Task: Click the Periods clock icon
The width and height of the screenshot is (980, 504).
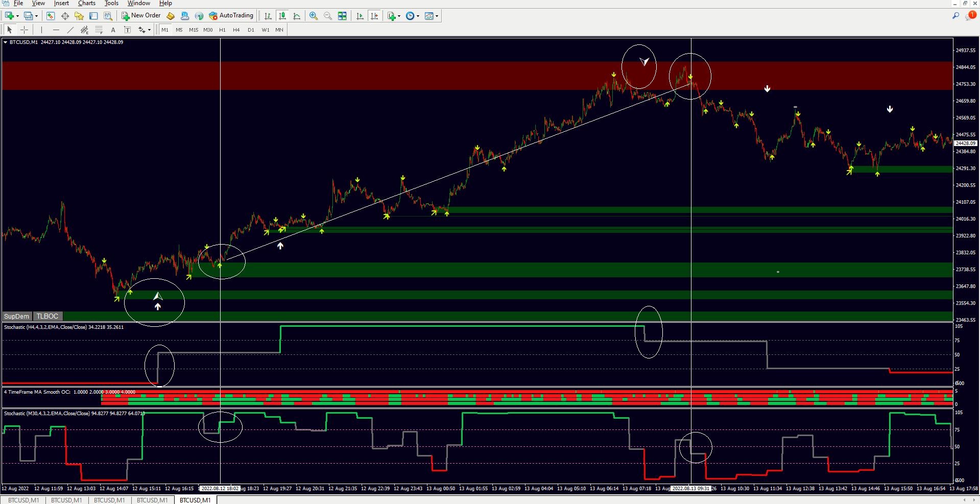Action: pyautogui.click(x=410, y=16)
